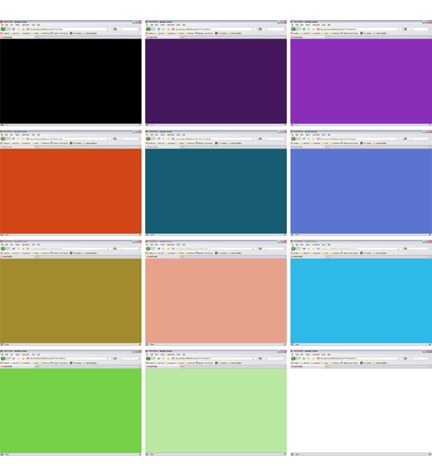Click the orange-red page in the browser window
This screenshot has width=432, height=476.
click(x=71, y=191)
